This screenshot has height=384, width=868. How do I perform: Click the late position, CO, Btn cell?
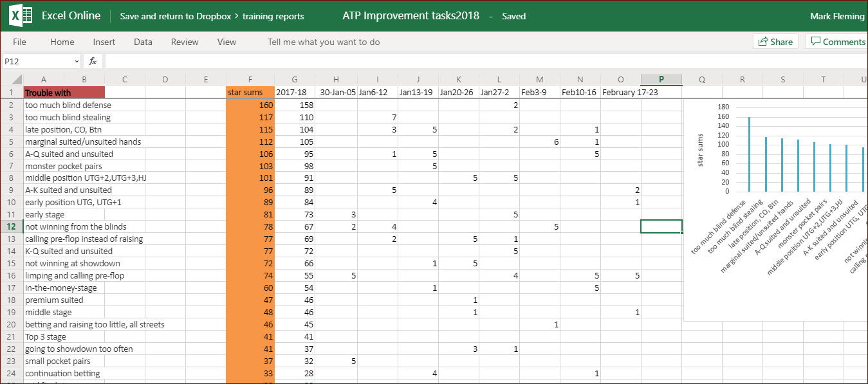(x=64, y=129)
